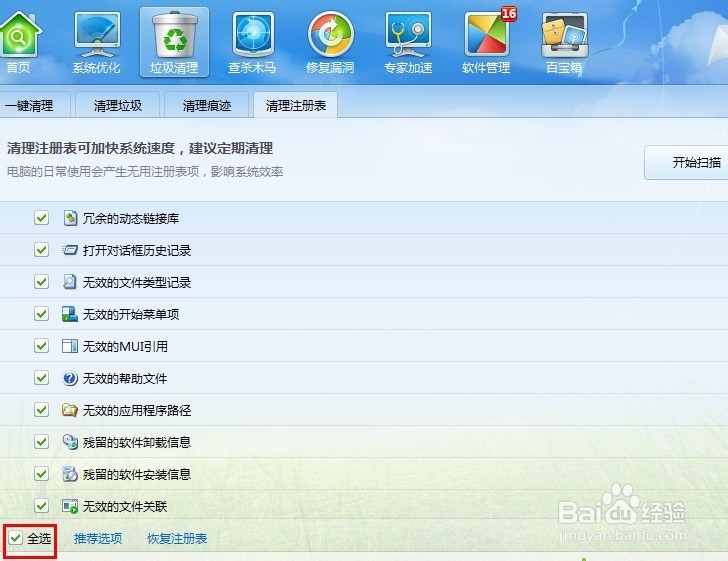Image resolution: width=728 pixels, height=561 pixels.
Task: Click the 残留的软件卸载信息 row icon
Action: point(70,442)
